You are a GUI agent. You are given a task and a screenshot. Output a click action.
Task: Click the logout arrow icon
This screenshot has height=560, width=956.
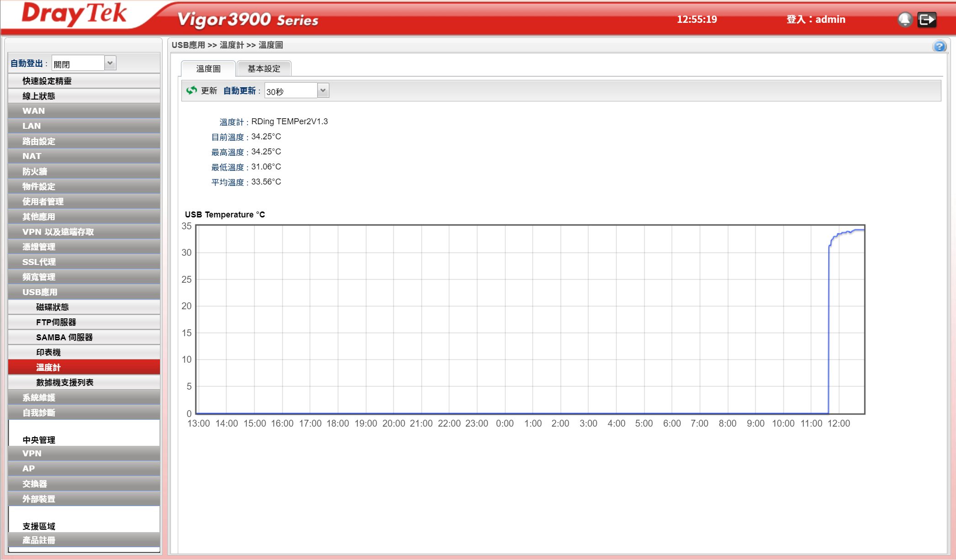pyautogui.click(x=927, y=19)
